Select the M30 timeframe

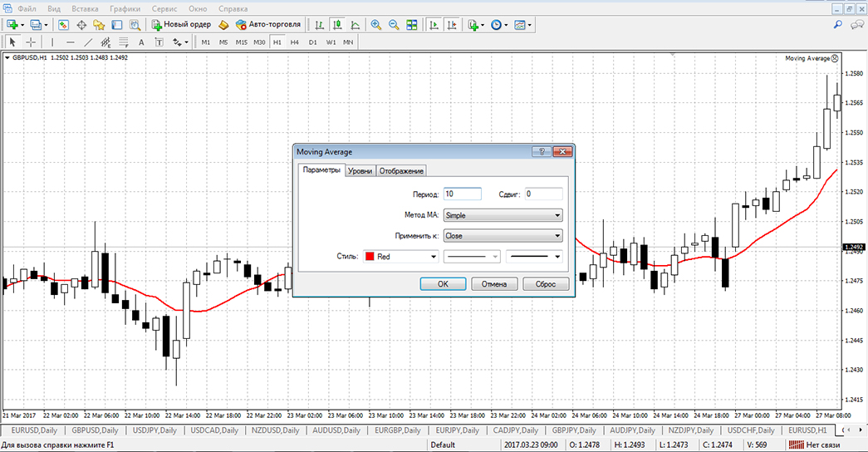point(259,42)
